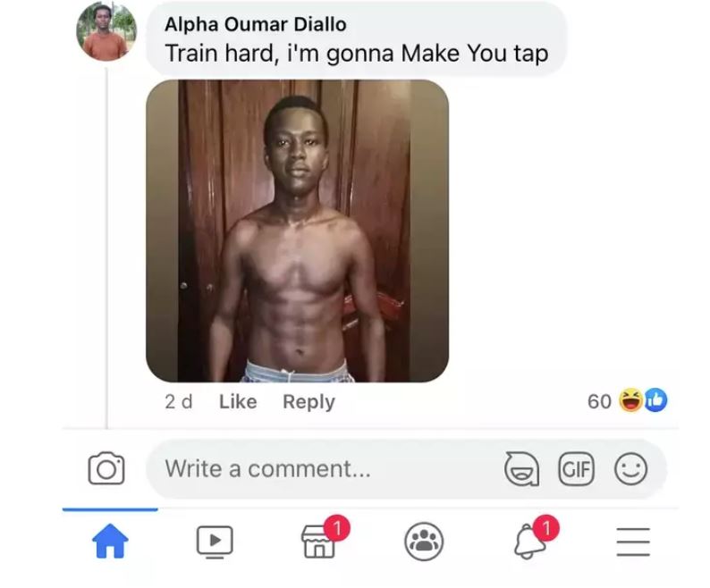Viewport: 710px width, 588px height.
Task: Open the GIF picker
Action: click(576, 469)
